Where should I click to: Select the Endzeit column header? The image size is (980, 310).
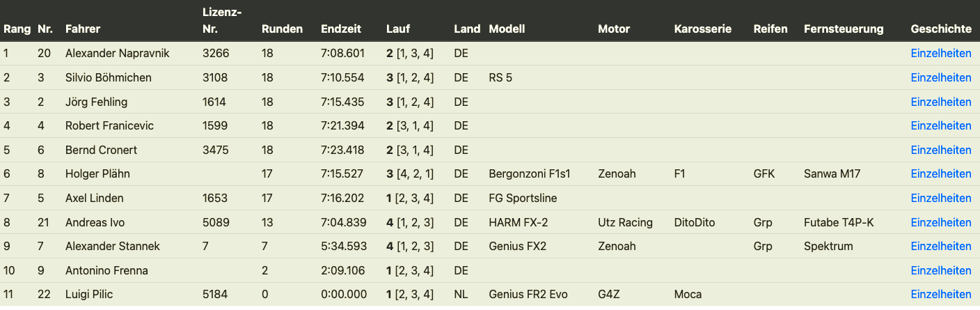click(341, 29)
